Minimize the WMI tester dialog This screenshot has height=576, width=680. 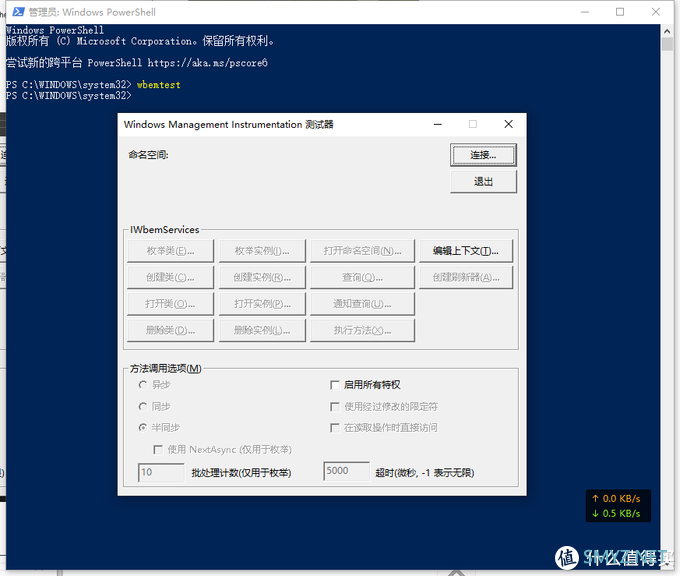coord(438,124)
